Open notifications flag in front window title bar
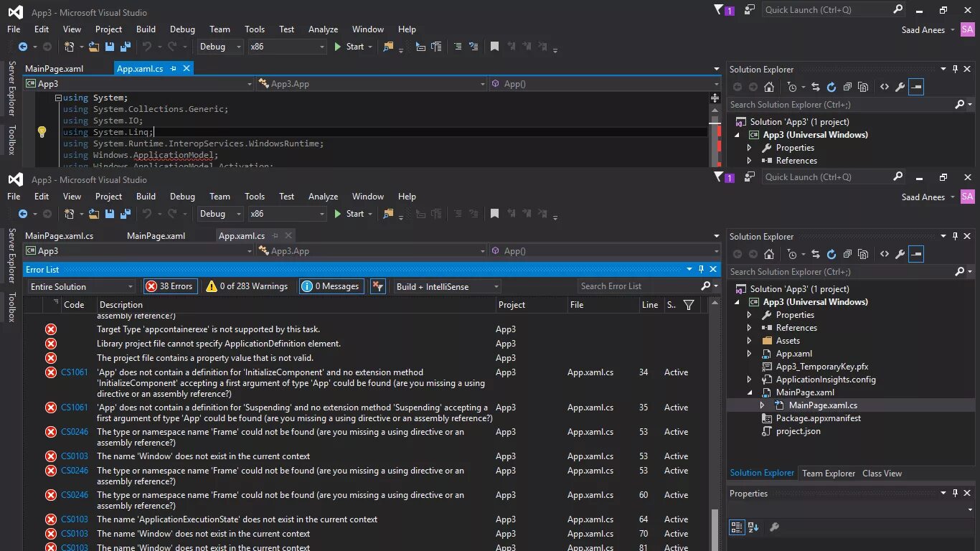 [x=720, y=176]
